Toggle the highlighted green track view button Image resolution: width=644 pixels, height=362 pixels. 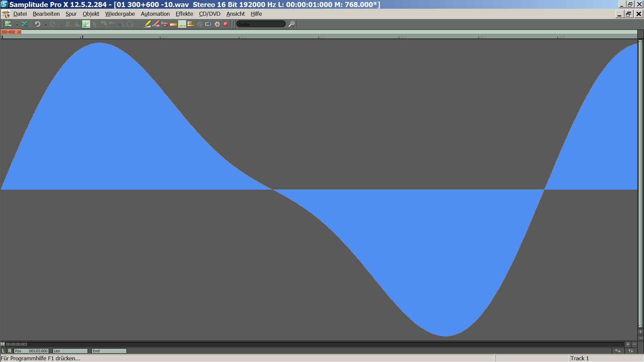click(86, 24)
